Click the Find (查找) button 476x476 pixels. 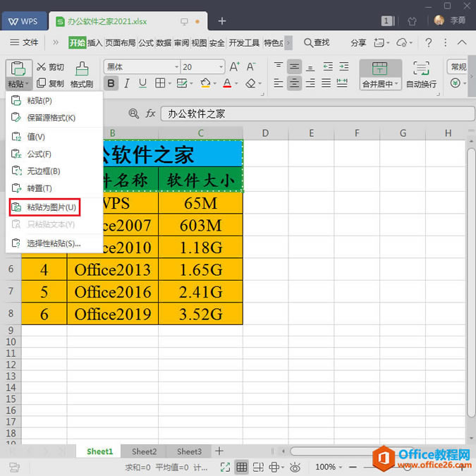point(317,43)
